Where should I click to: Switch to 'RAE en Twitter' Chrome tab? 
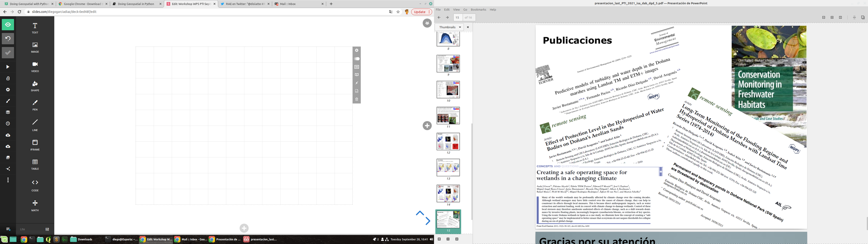click(245, 4)
